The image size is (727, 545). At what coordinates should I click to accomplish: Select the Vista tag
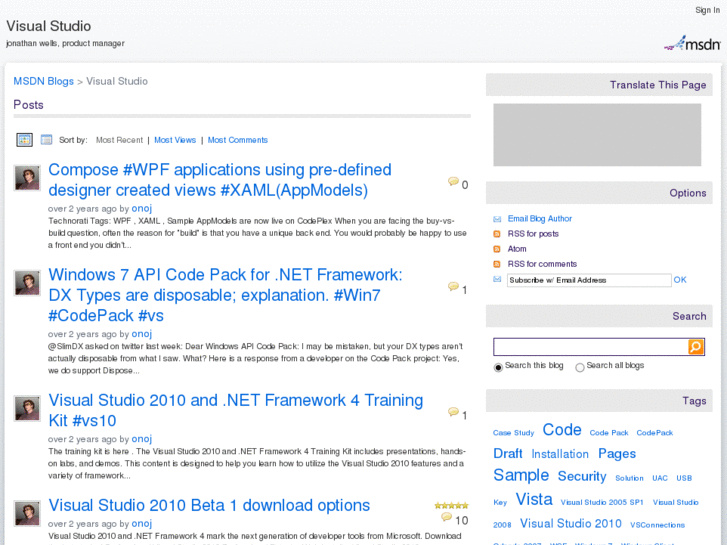click(x=534, y=499)
